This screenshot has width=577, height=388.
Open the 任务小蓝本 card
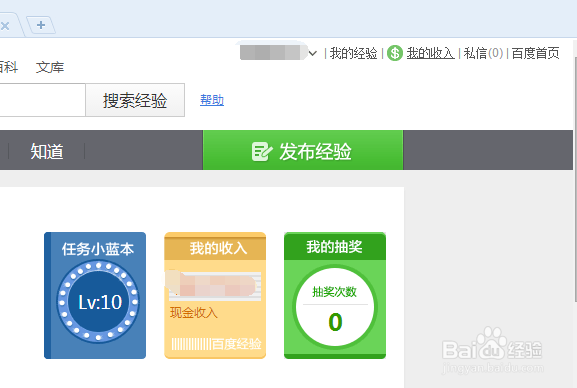(95, 295)
